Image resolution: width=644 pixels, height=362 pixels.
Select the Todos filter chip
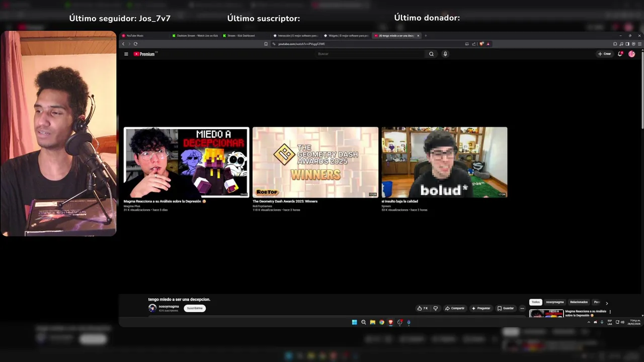[535, 302]
